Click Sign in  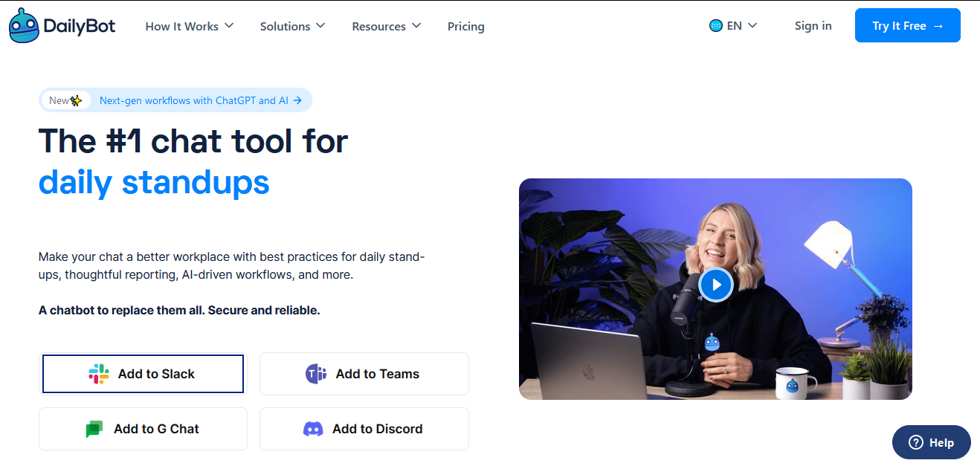(x=813, y=26)
